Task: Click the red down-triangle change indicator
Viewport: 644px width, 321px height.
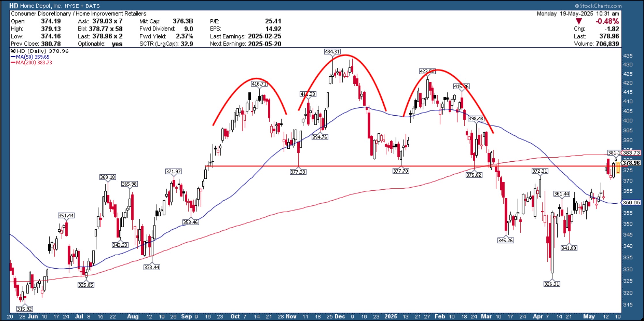Action: 579,21
